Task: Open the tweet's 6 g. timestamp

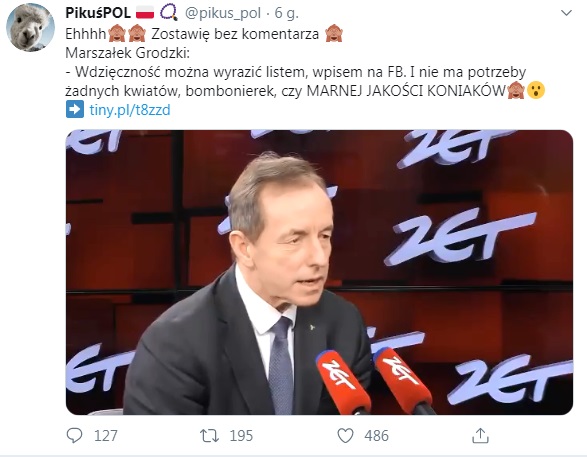Action: tap(286, 13)
